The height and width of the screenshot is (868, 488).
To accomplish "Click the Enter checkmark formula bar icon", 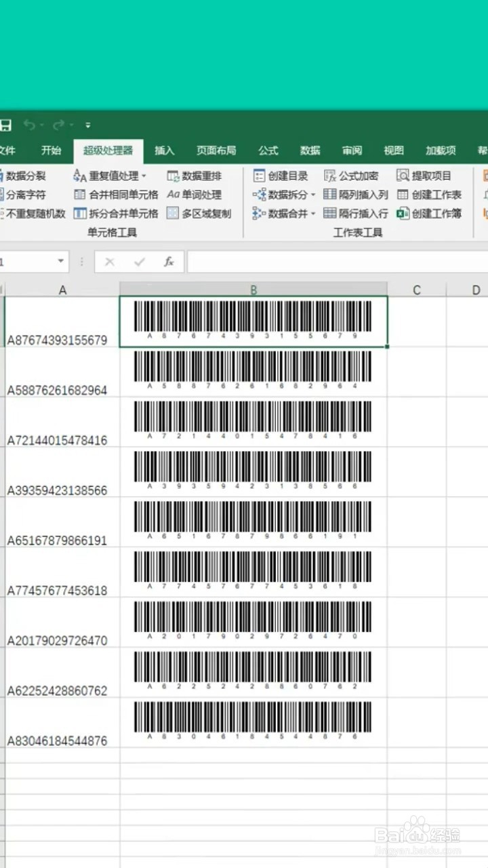I will tap(140, 262).
